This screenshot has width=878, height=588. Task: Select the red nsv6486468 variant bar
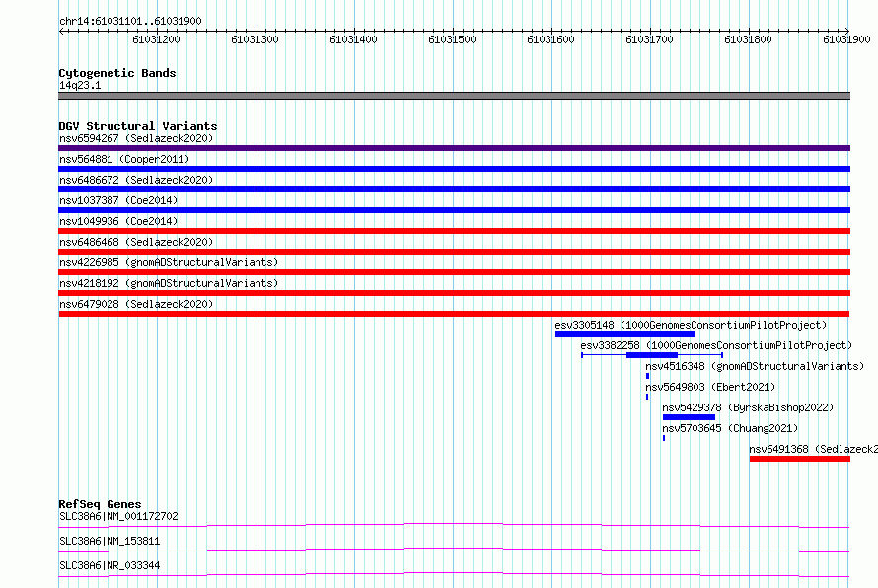[454, 252]
